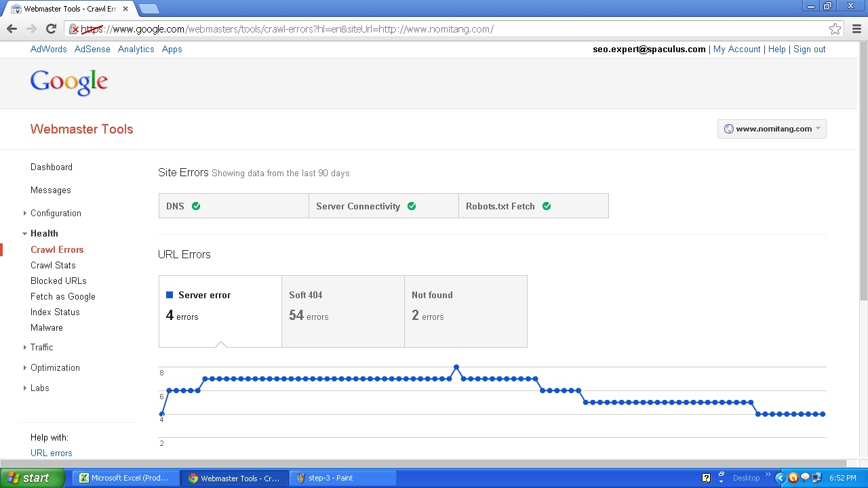Open Chrome menu icon
The height and width of the screenshot is (488, 868).
pyautogui.click(x=856, y=29)
